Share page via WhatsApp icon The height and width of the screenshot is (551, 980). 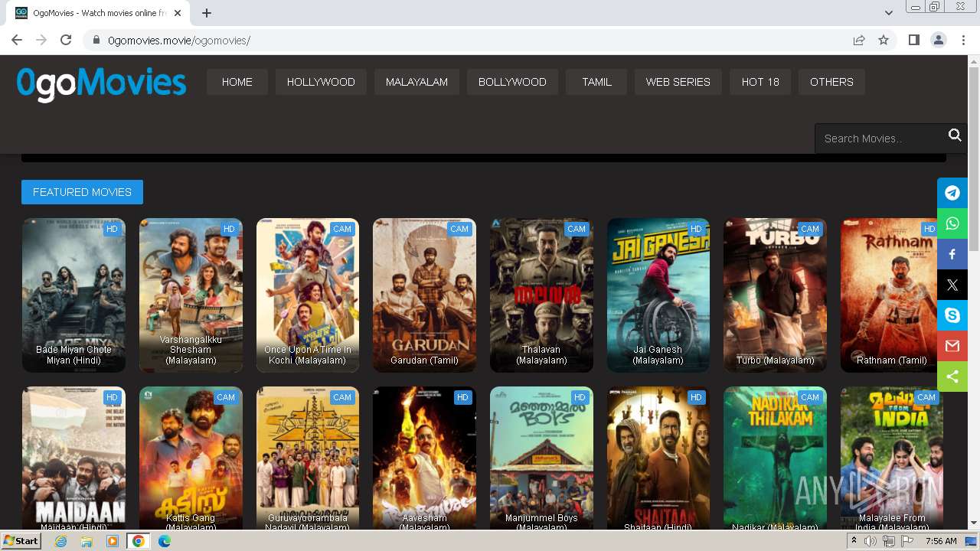tap(952, 223)
